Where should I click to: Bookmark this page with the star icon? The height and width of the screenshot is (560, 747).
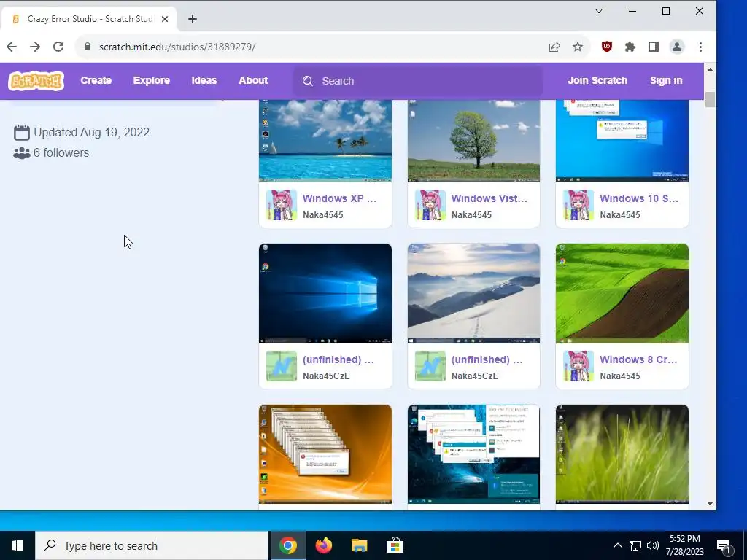(578, 47)
